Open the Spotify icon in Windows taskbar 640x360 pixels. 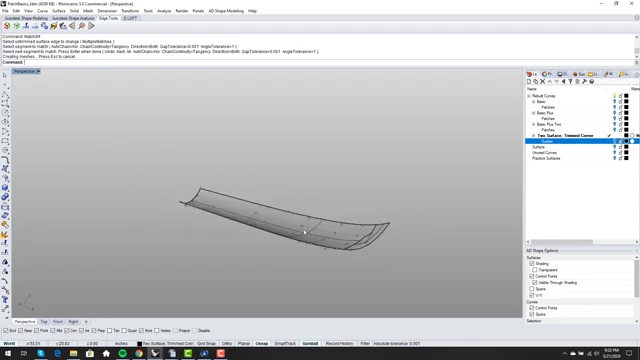click(122, 353)
